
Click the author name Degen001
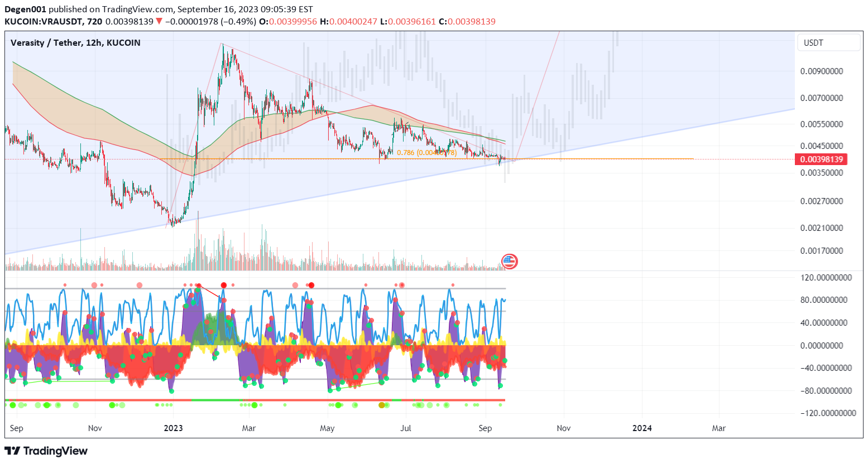click(x=25, y=9)
